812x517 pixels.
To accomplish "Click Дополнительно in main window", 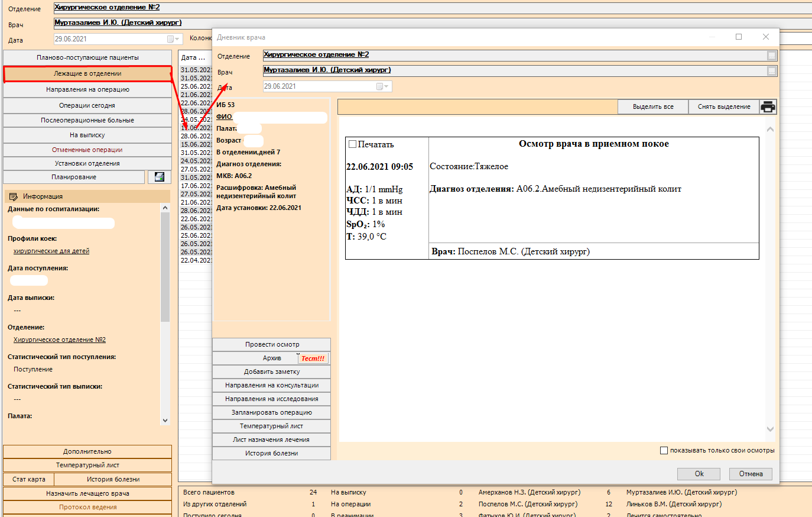I will [x=87, y=451].
